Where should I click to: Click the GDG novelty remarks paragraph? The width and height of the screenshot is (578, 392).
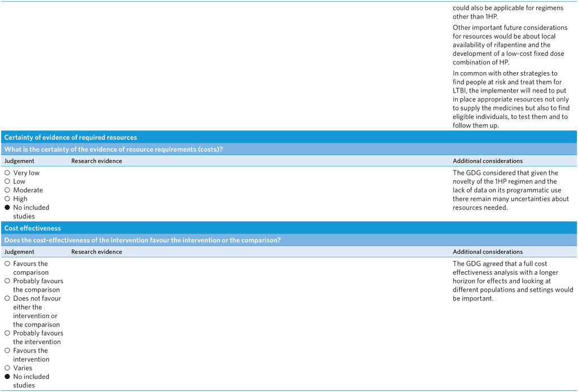tap(511, 190)
